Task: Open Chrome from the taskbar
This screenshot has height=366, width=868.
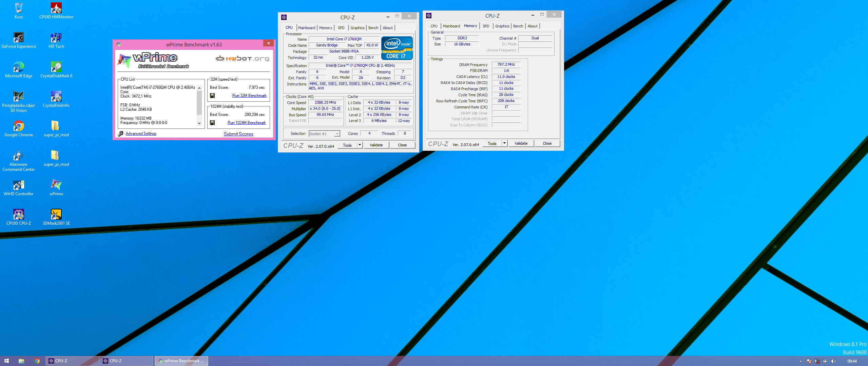Action: pos(37,361)
